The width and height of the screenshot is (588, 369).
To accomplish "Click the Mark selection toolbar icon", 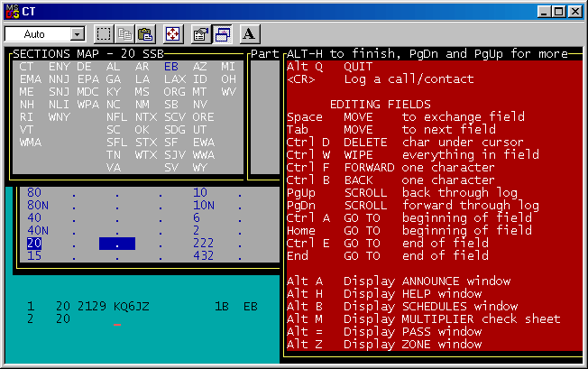I will pyautogui.click(x=103, y=34).
